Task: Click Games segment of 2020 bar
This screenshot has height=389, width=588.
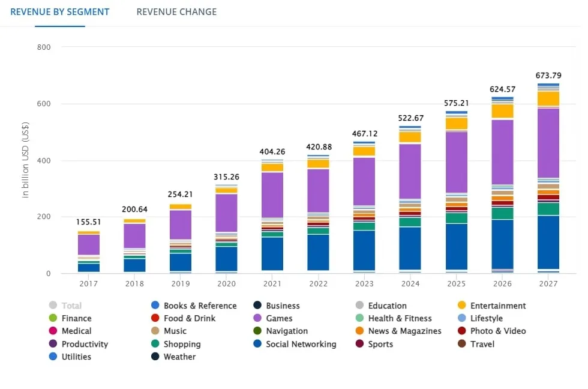Action: pyautogui.click(x=227, y=213)
